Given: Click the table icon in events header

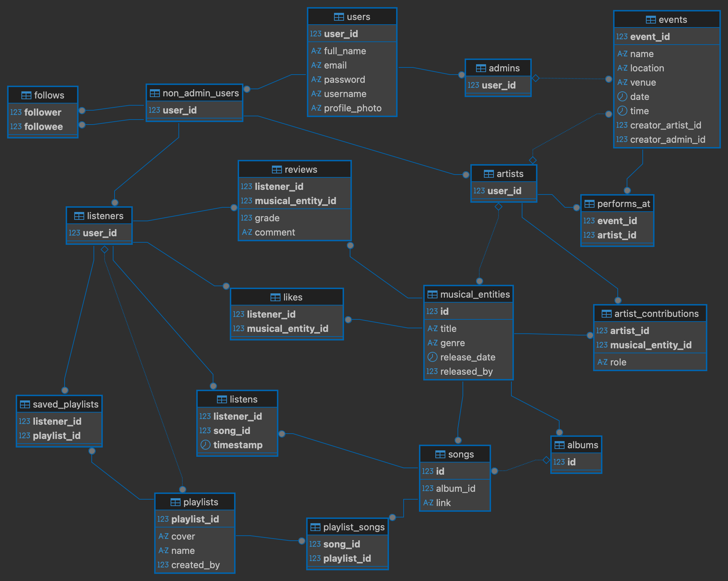Looking at the screenshot, I should point(651,20).
